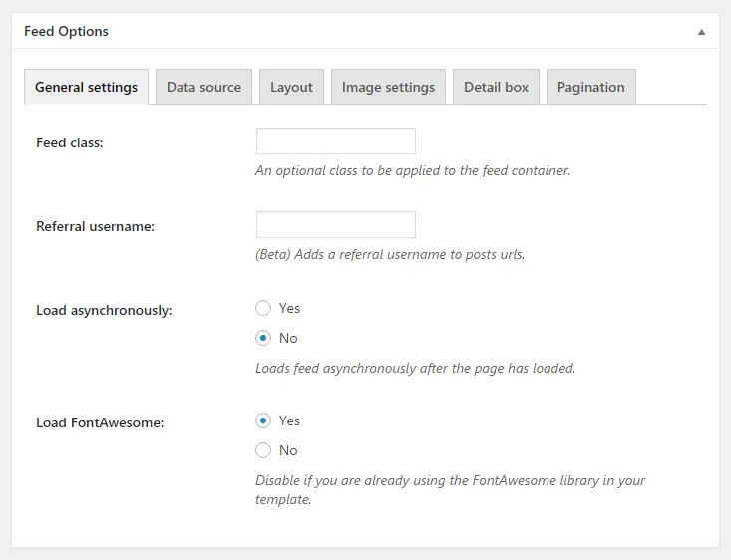The height and width of the screenshot is (560, 731).
Task: Click the Referral username label
Action: point(95,226)
